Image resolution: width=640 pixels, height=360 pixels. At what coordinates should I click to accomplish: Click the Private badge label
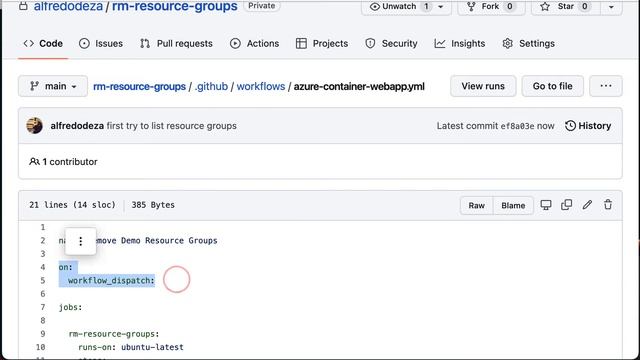[x=262, y=6]
